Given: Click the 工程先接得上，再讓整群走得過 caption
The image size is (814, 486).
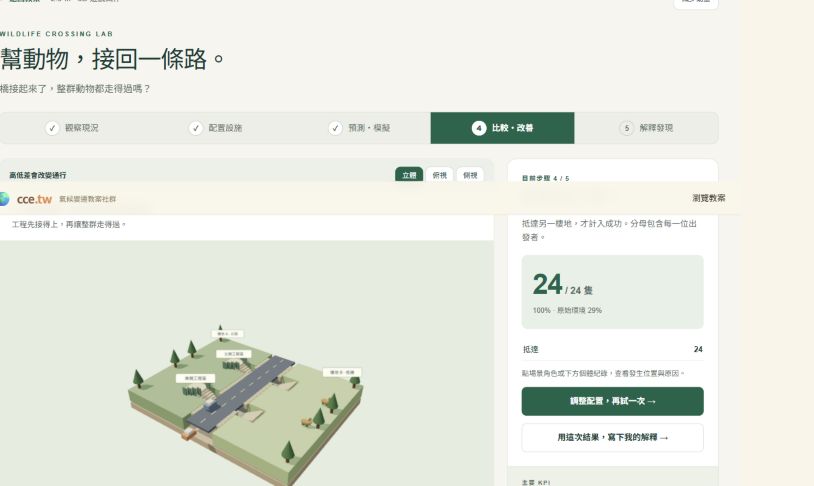Looking at the screenshot, I should [x=69, y=225].
